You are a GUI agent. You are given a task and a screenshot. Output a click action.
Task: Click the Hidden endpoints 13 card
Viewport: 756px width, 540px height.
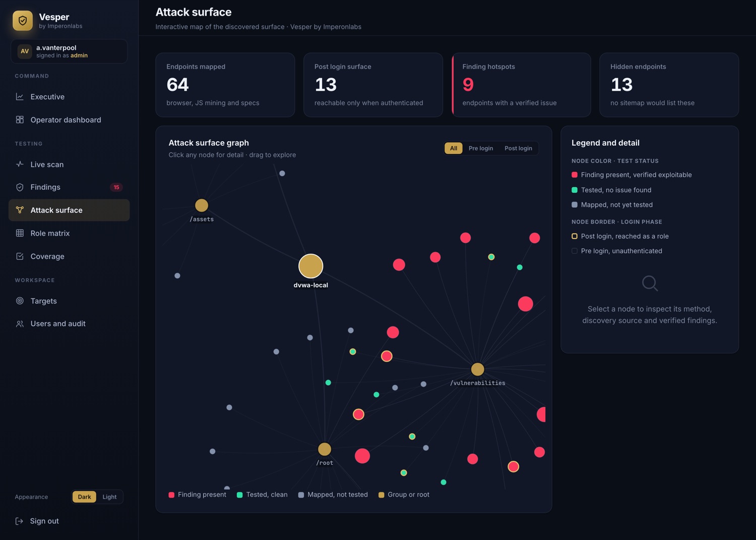pos(669,85)
